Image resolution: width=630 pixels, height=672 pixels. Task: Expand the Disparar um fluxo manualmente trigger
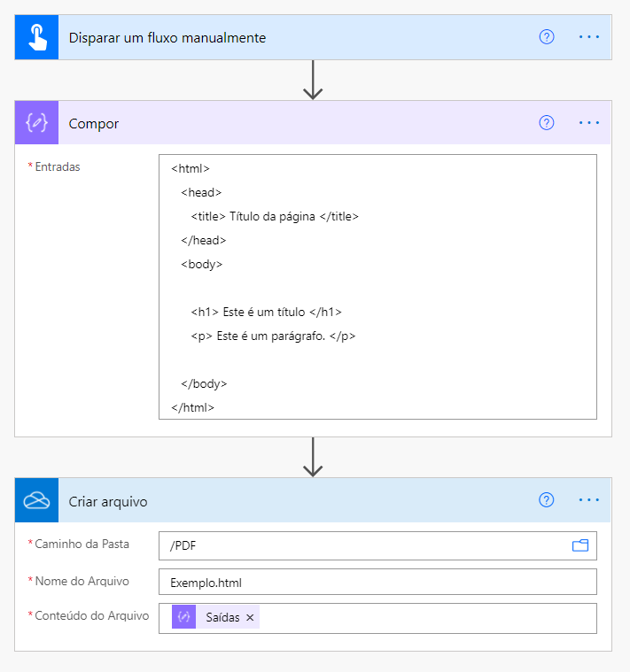(167, 38)
